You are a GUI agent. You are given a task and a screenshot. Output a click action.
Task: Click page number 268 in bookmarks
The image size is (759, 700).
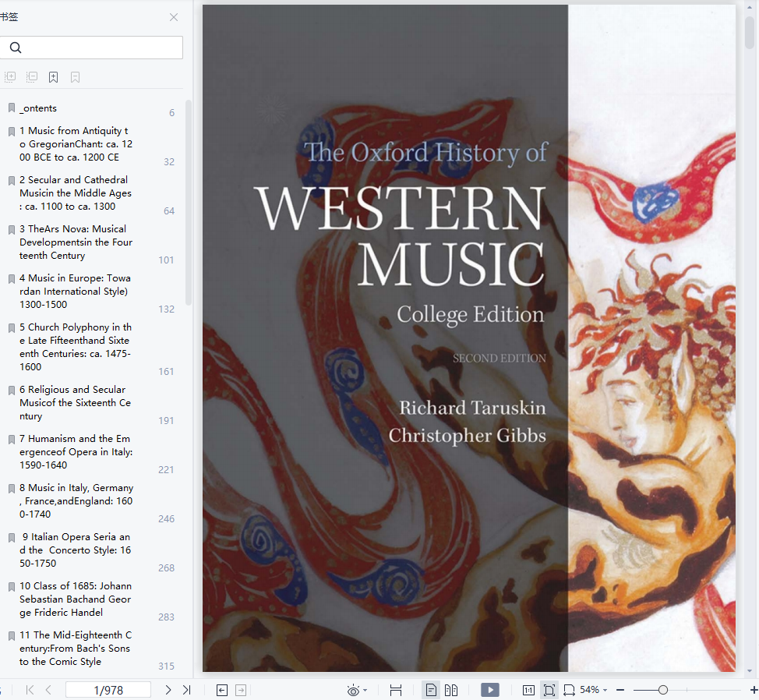tap(166, 567)
